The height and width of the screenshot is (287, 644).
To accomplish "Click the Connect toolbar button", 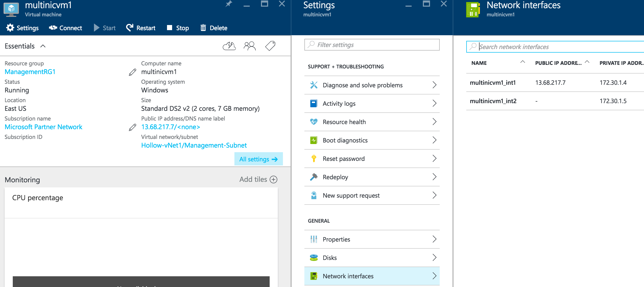I will (65, 28).
